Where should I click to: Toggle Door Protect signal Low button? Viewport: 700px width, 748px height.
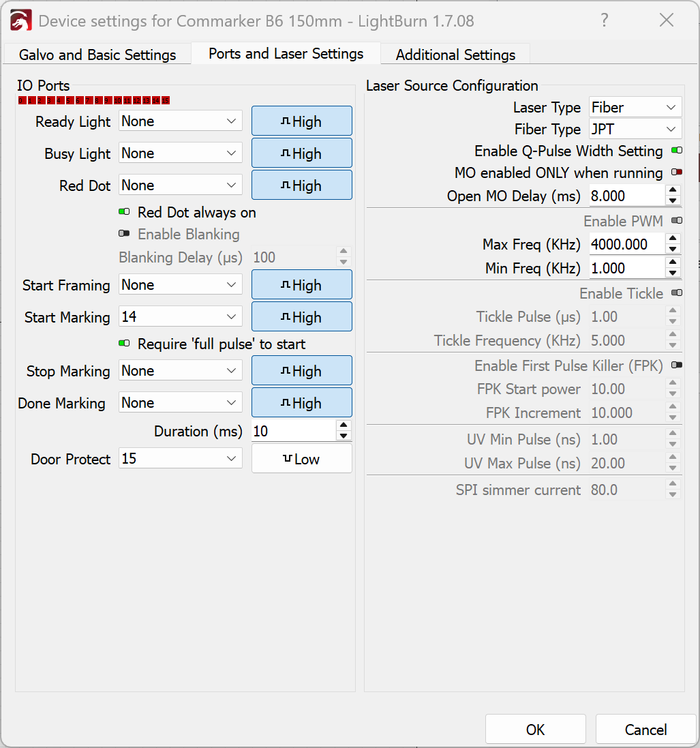302,459
